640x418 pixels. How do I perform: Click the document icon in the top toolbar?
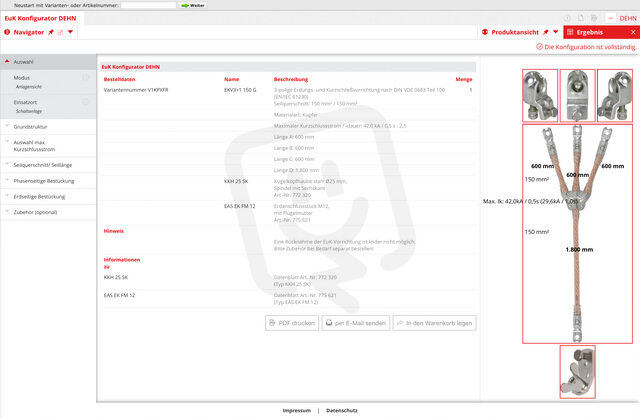pos(581,18)
